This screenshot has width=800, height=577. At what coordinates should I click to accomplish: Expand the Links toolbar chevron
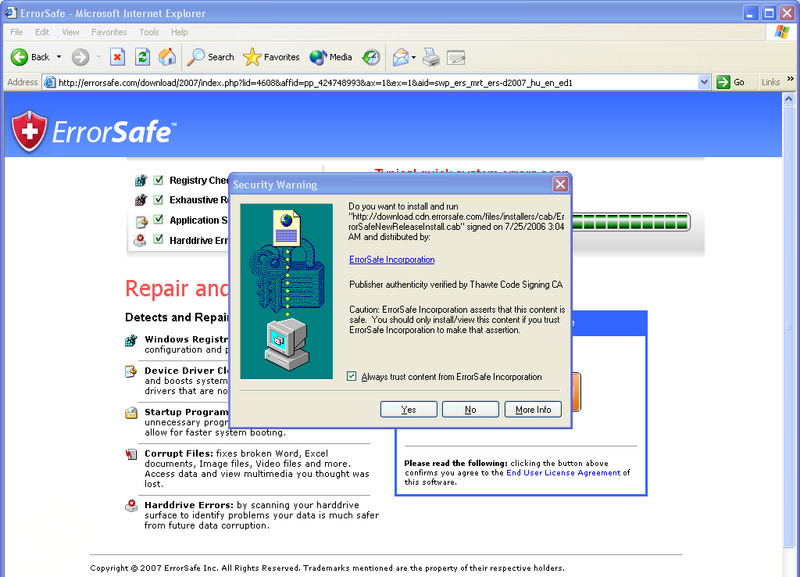click(x=790, y=79)
